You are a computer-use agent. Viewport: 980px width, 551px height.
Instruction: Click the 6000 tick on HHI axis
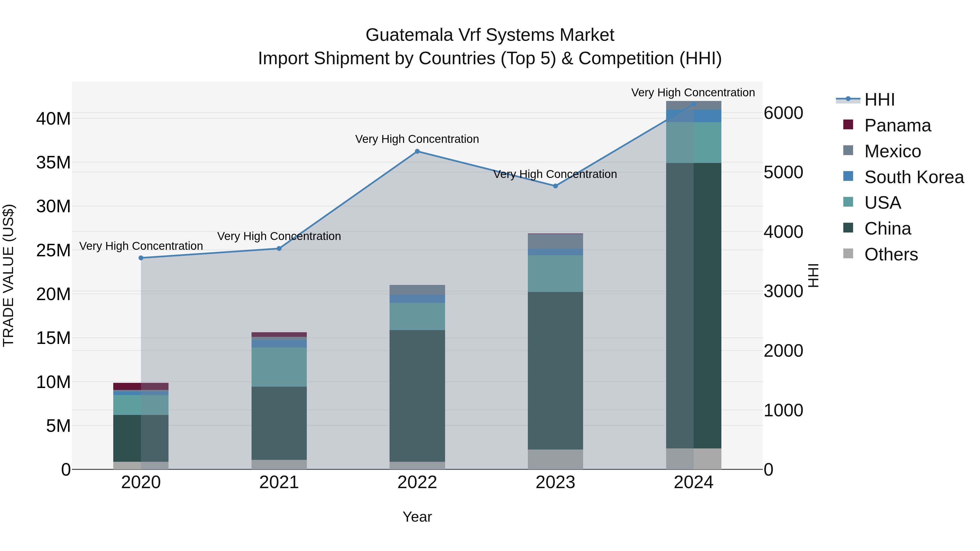pyautogui.click(x=783, y=113)
